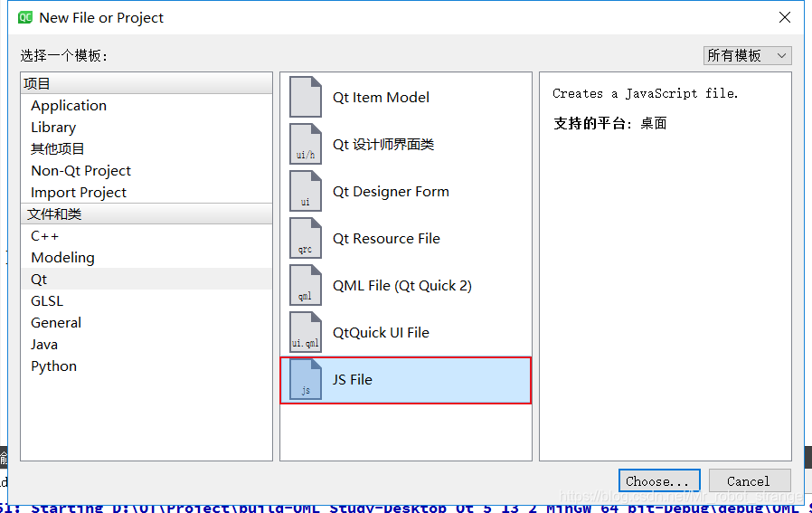The height and width of the screenshot is (513, 812).
Task: Choose the Qt Resource File template
Action: click(x=406, y=238)
